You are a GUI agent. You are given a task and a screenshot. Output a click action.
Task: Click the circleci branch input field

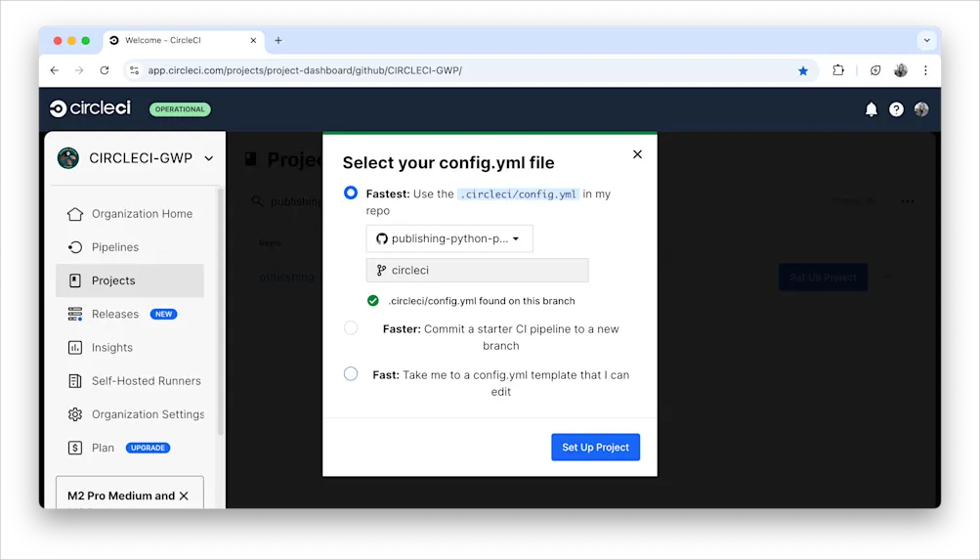477,270
